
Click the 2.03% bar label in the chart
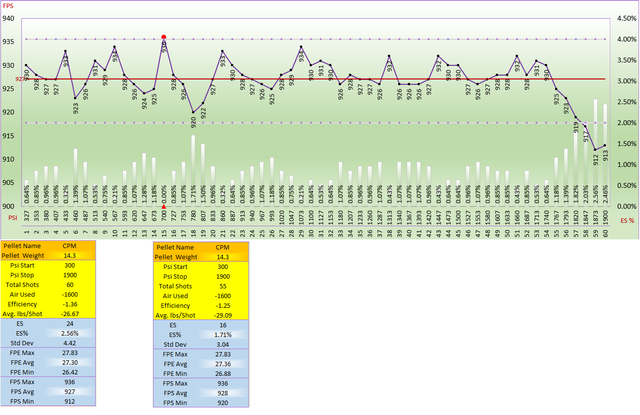[x=586, y=194]
